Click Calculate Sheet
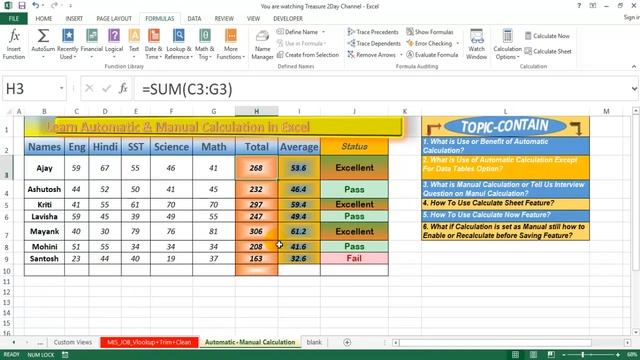Screen dimensions: 640x360 [548, 51]
